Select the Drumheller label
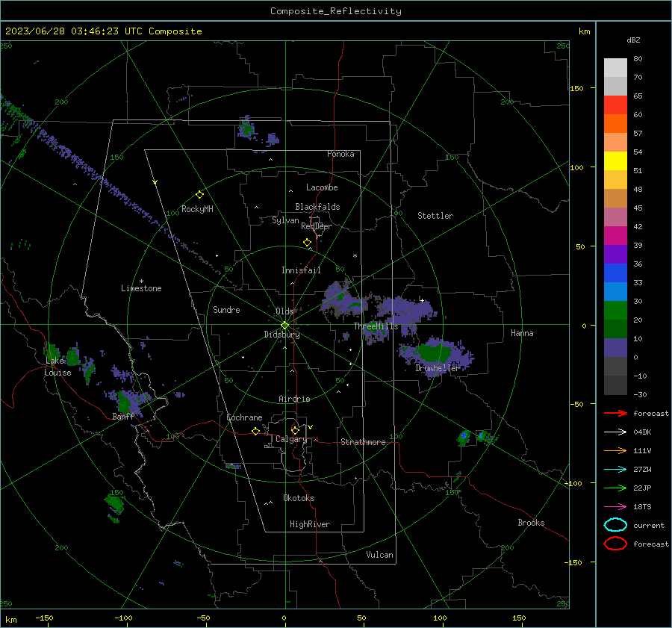Screen dimensions: 672x628 pos(438,368)
